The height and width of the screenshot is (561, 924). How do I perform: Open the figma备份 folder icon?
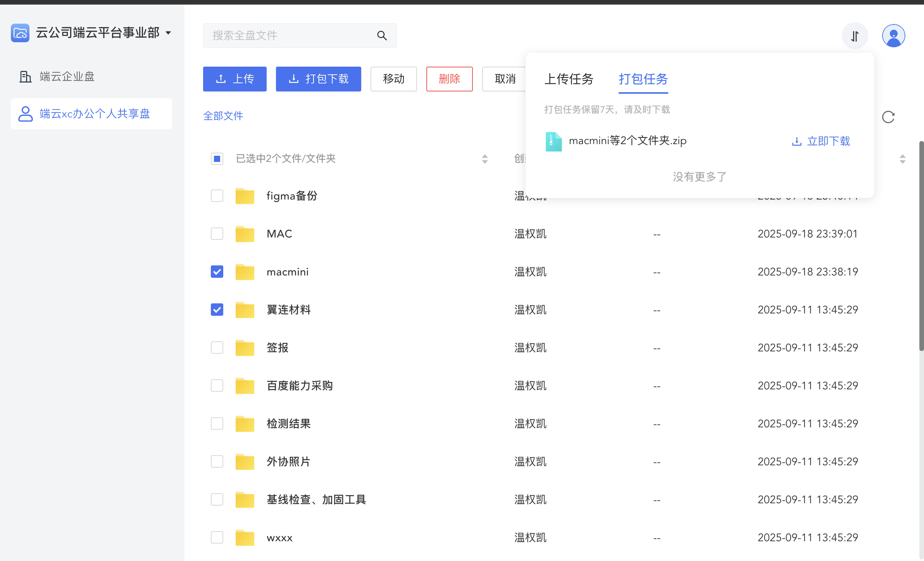[x=245, y=196]
